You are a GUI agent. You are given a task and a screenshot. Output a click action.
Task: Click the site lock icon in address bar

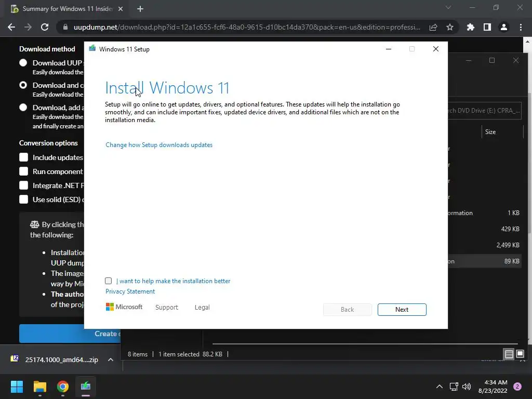point(65,27)
